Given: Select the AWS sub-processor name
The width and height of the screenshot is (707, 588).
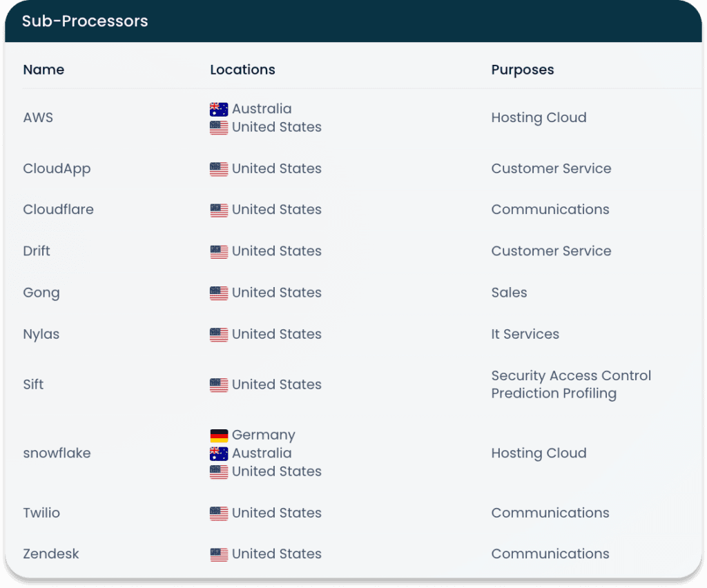Looking at the screenshot, I should (38, 117).
